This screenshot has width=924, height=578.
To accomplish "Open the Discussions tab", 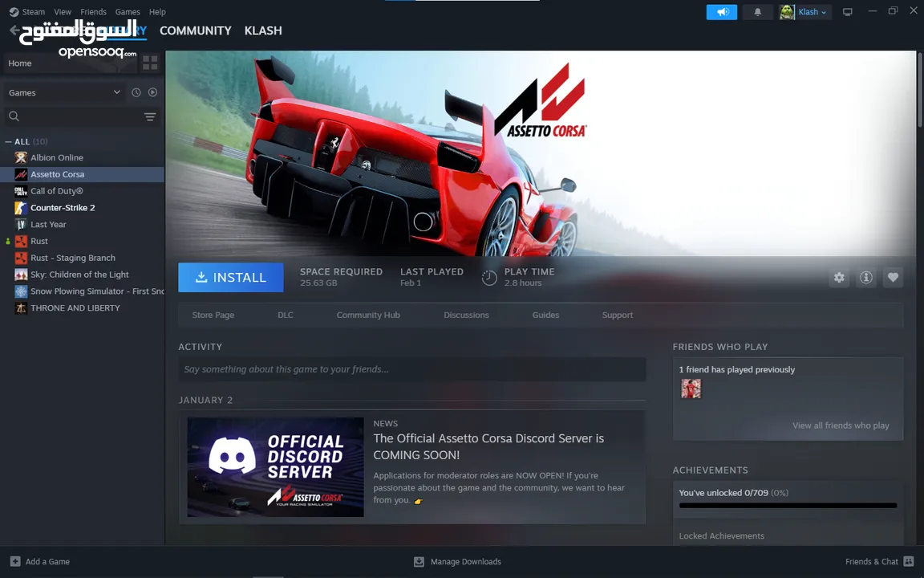I will click(x=466, y=315).
